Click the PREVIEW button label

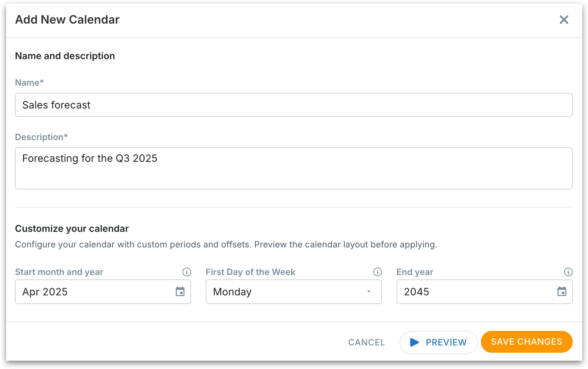coord(446,342)
